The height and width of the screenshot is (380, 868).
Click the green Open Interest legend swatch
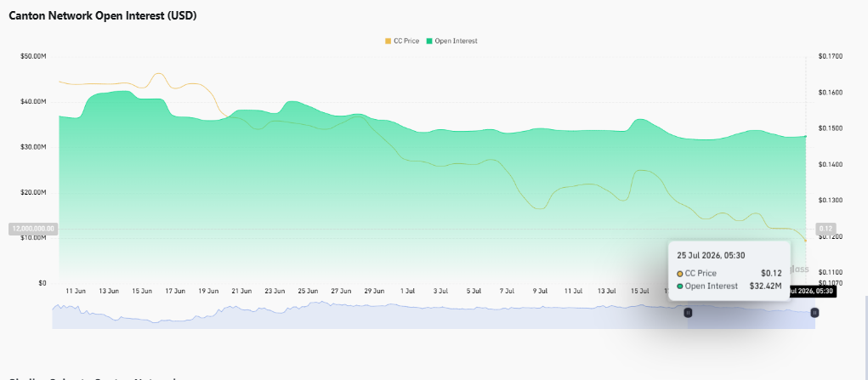429,41
